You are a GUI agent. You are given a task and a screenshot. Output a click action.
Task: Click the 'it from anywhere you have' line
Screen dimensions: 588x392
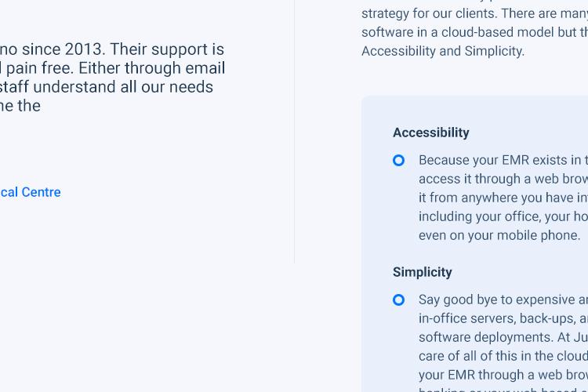[x=503, y=198]
